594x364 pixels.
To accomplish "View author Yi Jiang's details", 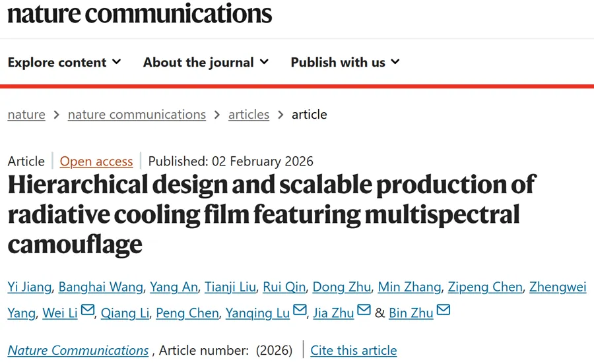I will [29, 287].
